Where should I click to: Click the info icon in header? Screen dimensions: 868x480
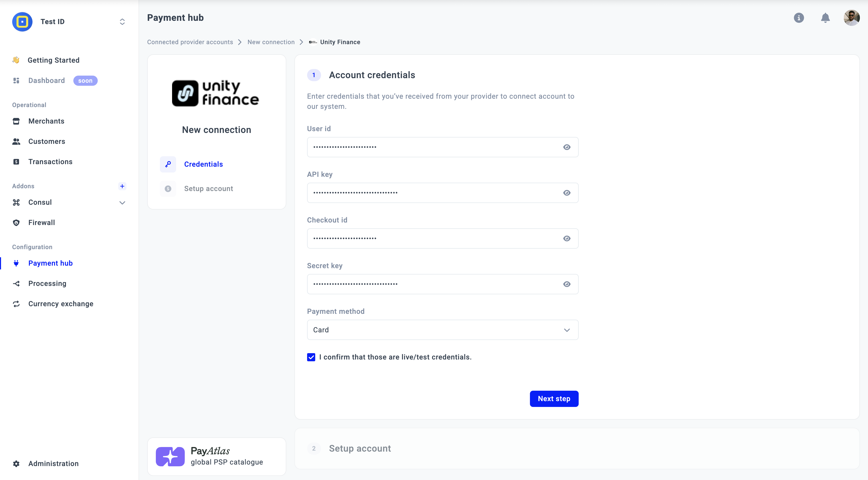[799, 18]
